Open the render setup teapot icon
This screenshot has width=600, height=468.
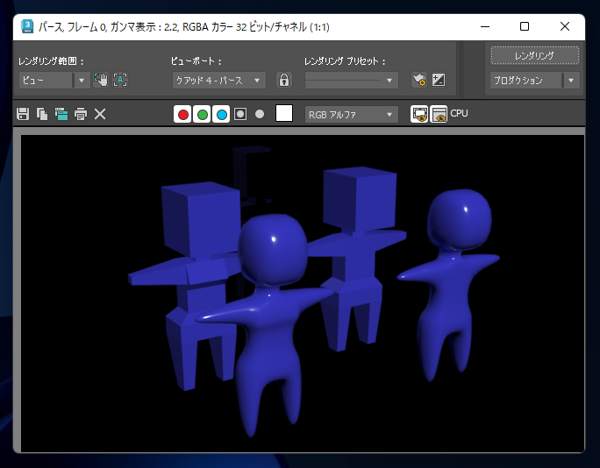419,80
